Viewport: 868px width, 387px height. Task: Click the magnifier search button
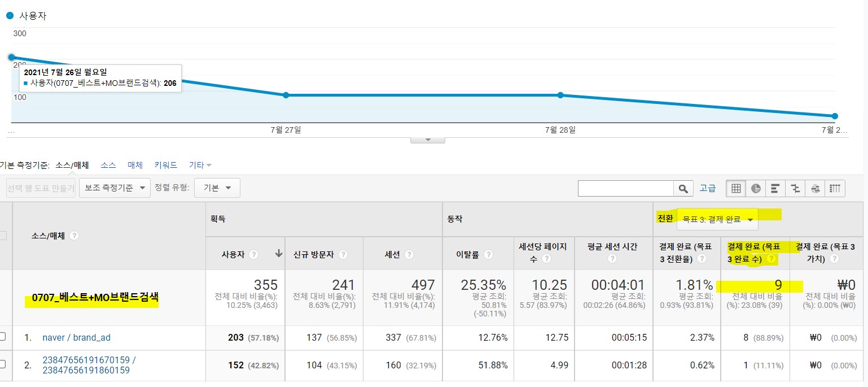(x=683, y=189)
